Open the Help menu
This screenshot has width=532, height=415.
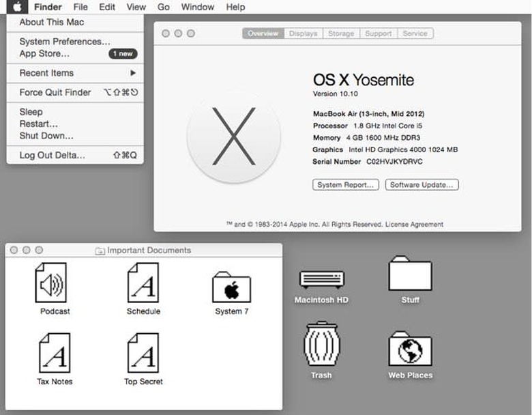[x=235, y=7]
